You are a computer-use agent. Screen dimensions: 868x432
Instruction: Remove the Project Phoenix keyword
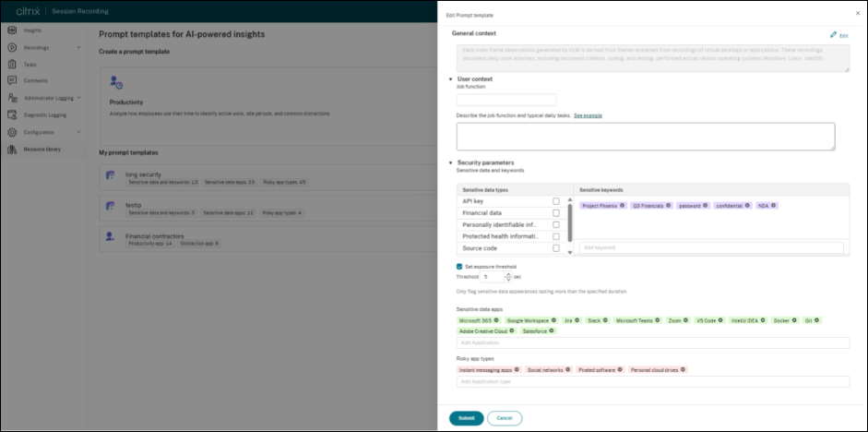(x=623, y=206)
